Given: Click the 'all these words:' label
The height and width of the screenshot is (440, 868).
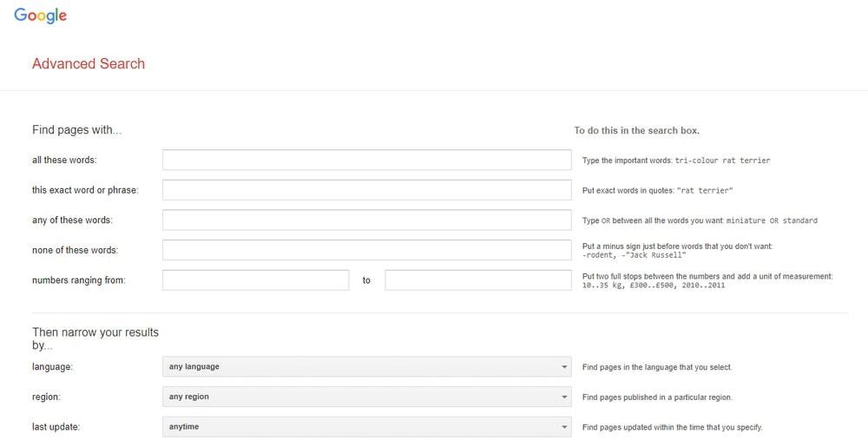Looking at the screenshot, I should tap(64, 161).
